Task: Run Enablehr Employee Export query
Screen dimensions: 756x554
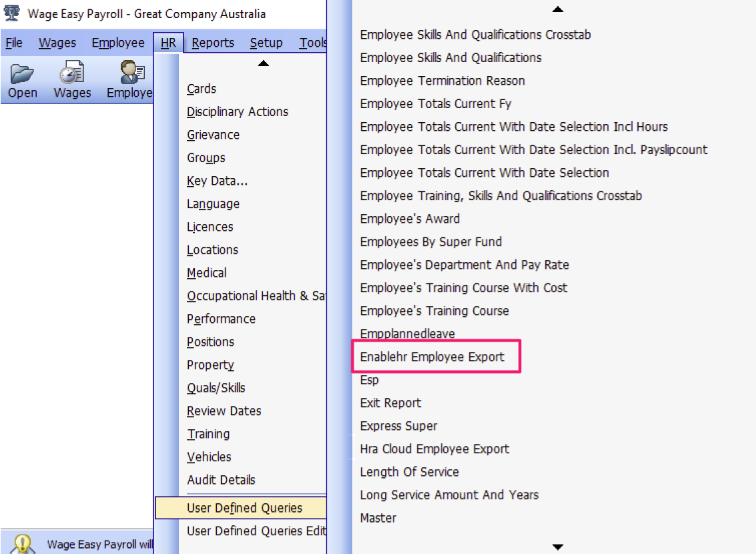Action: (x=432, y=357)
